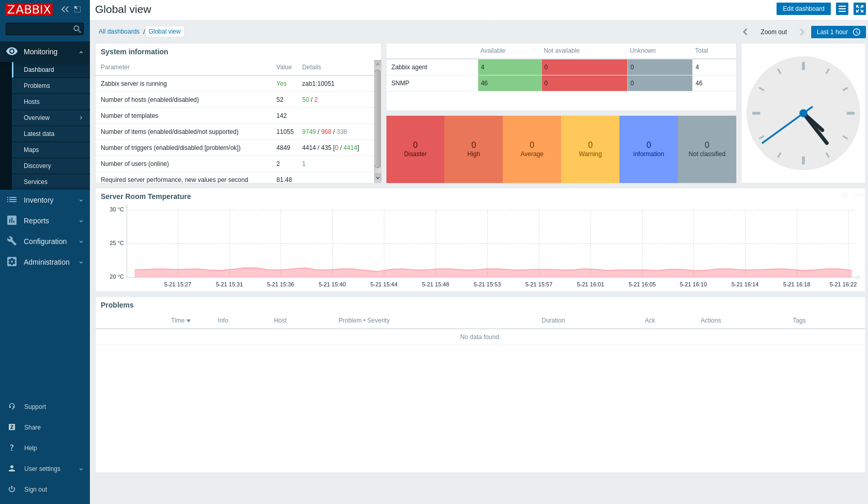Click the Sign out power icon
This screenshot has width=868, height=504.
tap(12, 489)
